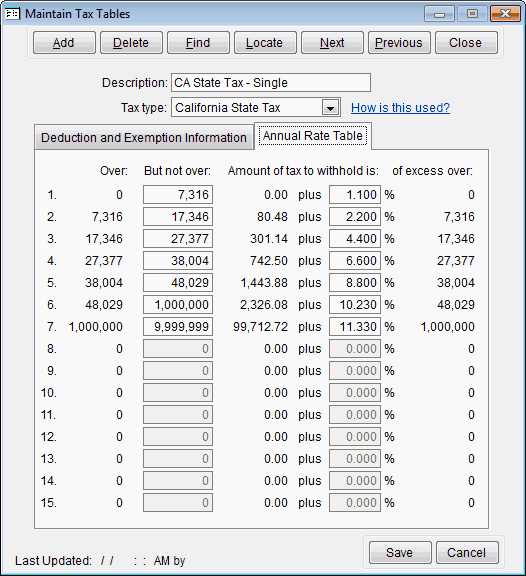The height and width of the screenshot is (576, 526).
Task: Switch to Deduction and Exemption Information tab
Action: [x=144, y=137]
